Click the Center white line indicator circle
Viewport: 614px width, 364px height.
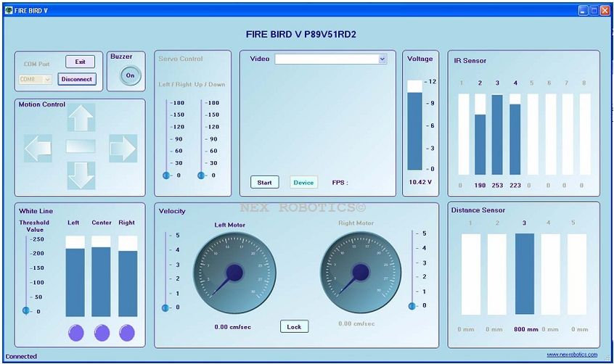point(102,333)
